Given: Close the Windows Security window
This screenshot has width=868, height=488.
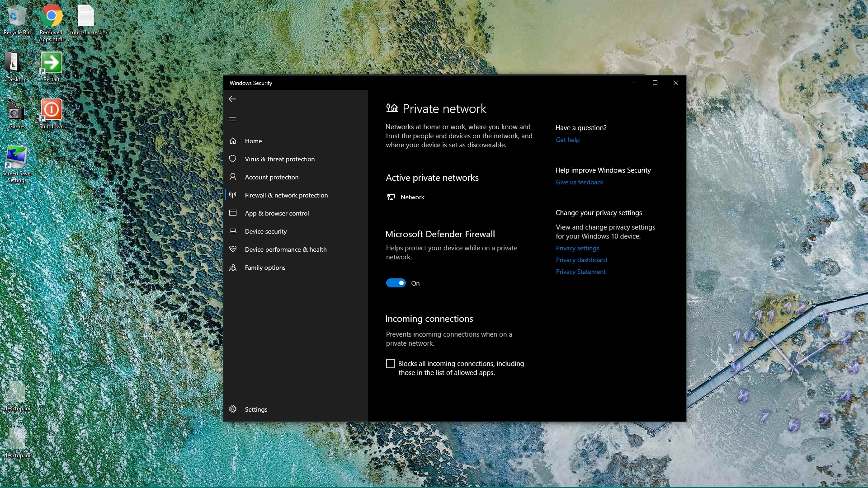Looking at the screenshot, I should pos(676,83).
